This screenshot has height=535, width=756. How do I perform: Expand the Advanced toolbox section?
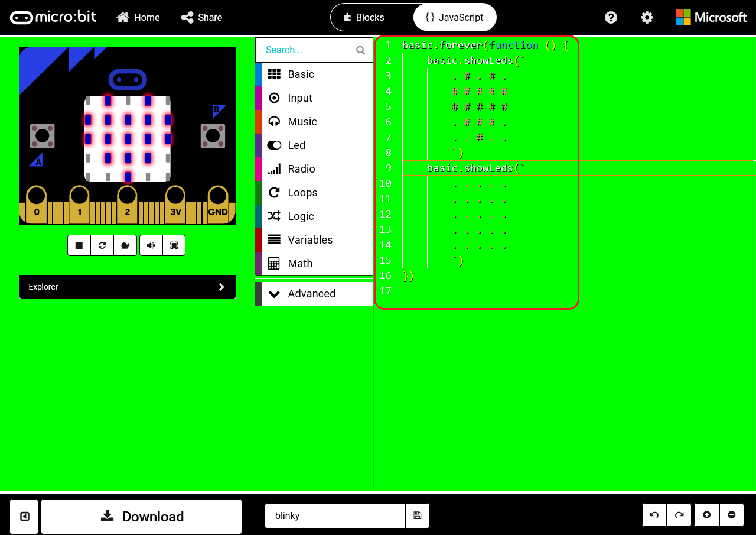(311, 294)
